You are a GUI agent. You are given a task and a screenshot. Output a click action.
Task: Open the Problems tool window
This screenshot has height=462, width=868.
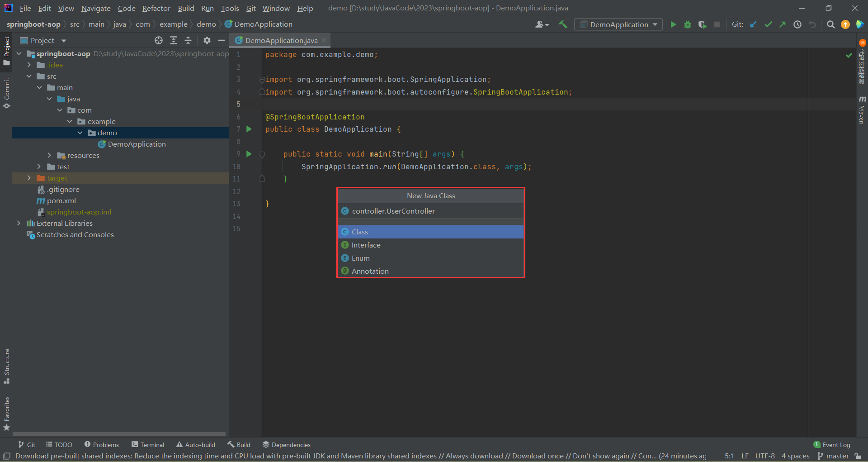point(101,445)
